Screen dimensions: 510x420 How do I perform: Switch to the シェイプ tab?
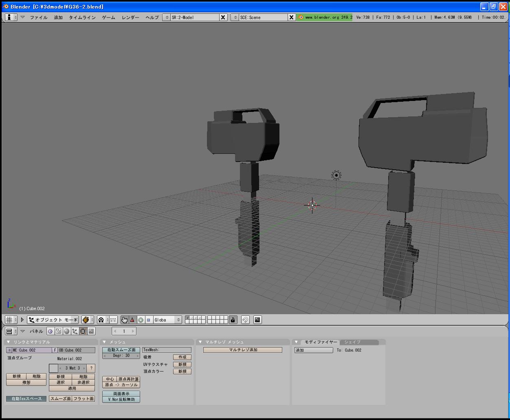point(353,342)
